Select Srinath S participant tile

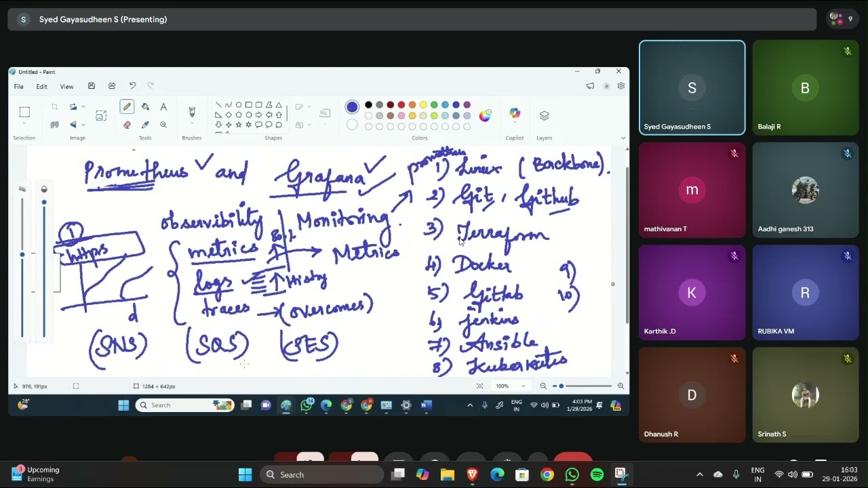tap(805, 395)
